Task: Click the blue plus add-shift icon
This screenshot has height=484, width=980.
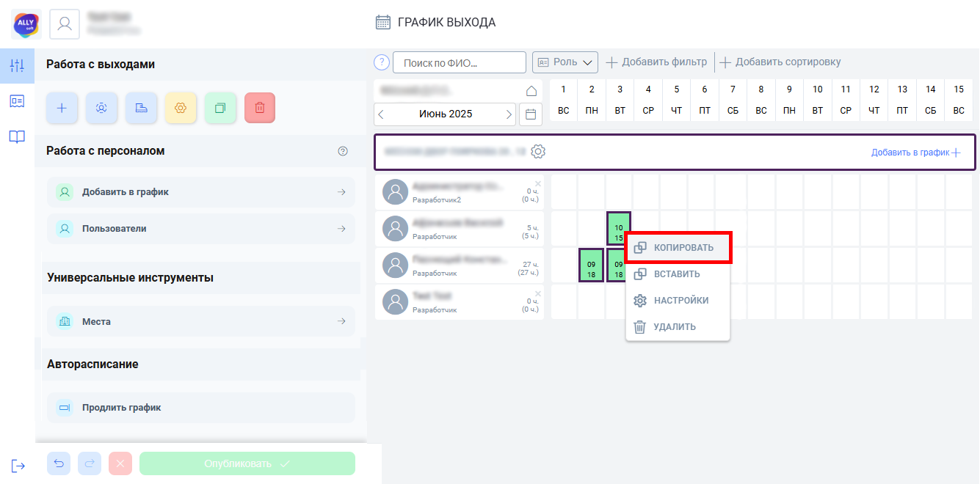Action: 62,108
